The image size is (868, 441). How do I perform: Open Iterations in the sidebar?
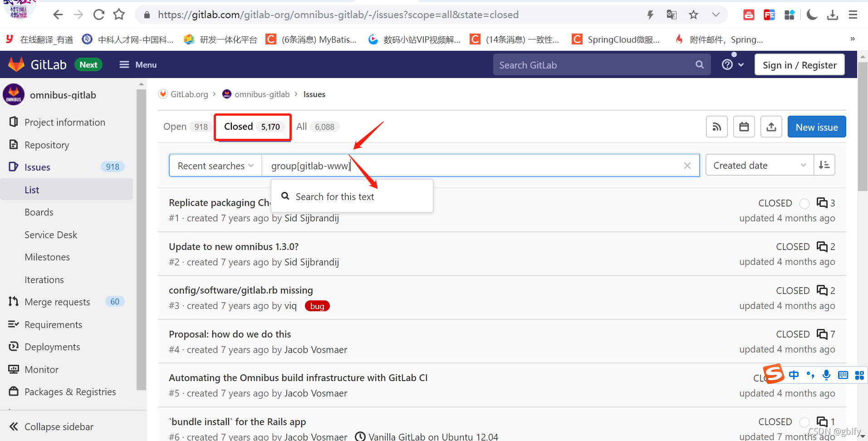click(44, 279)
